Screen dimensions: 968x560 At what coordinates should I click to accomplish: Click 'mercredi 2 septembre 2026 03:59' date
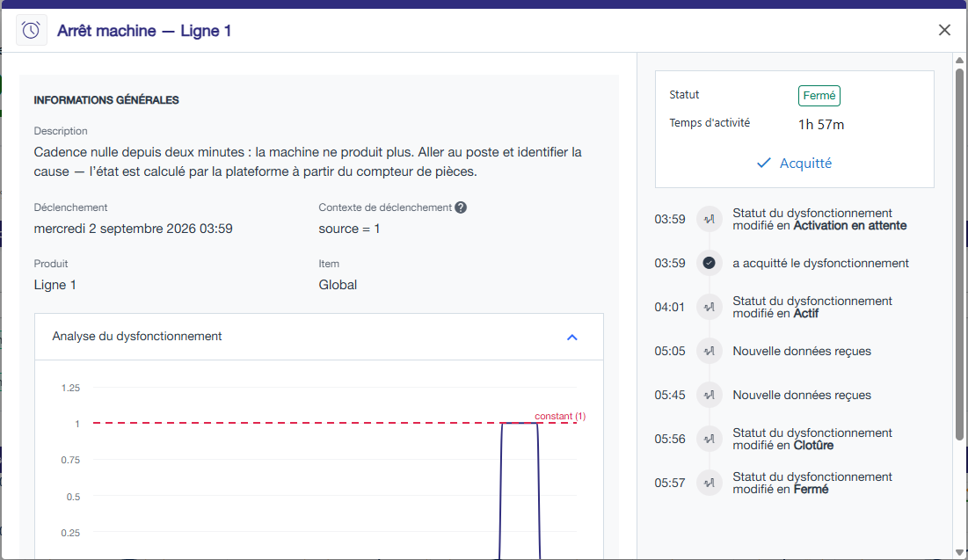coord(134,229)
